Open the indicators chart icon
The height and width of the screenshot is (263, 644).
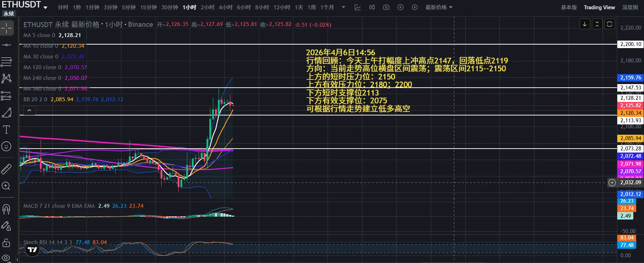click(358, 7)
